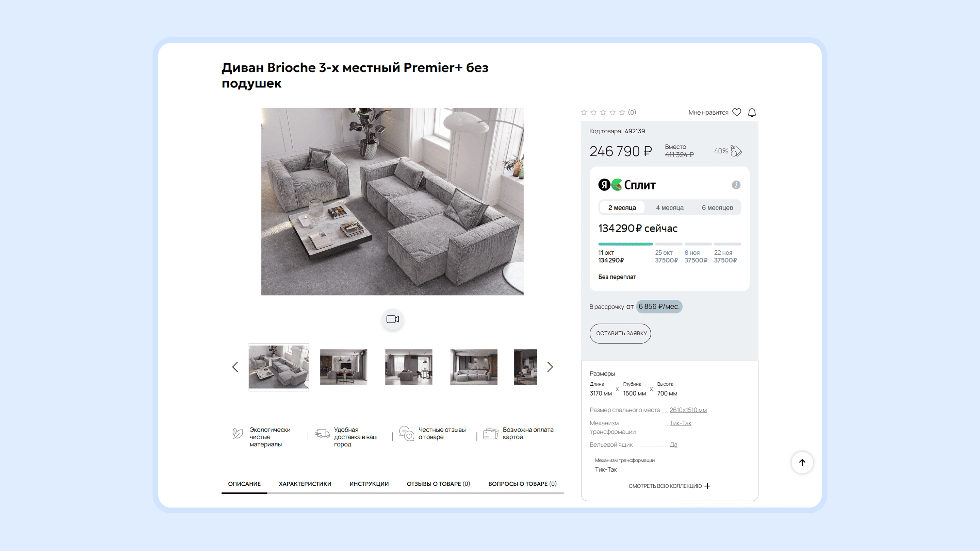980x551 pixels.
Task: Show previous thumbnails with left chevron
Action: [235, 367]
